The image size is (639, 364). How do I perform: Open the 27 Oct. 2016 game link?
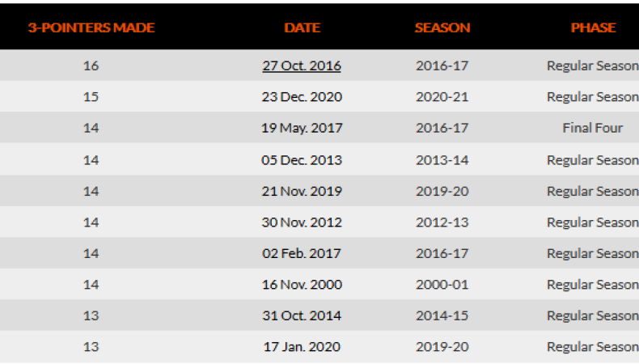(302, 66)
